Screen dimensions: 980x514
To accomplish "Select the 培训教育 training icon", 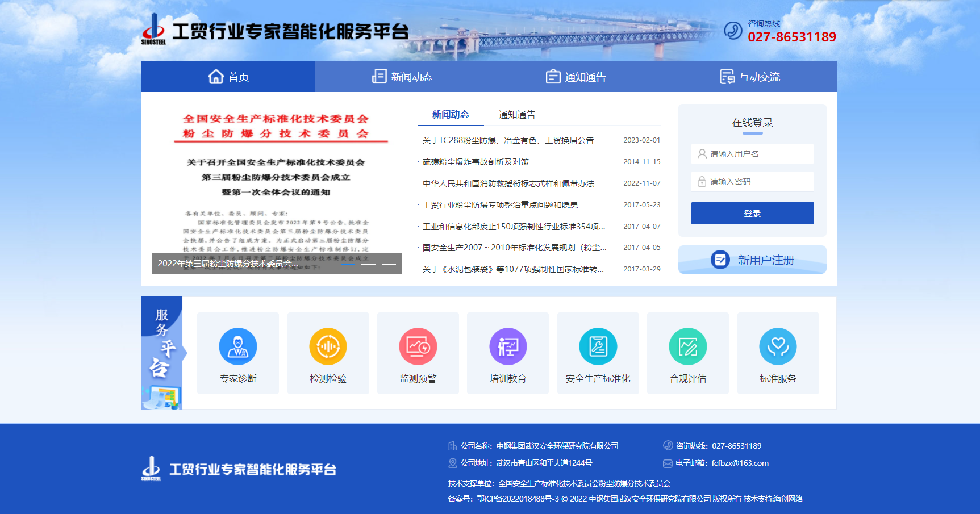I will 508,347.
